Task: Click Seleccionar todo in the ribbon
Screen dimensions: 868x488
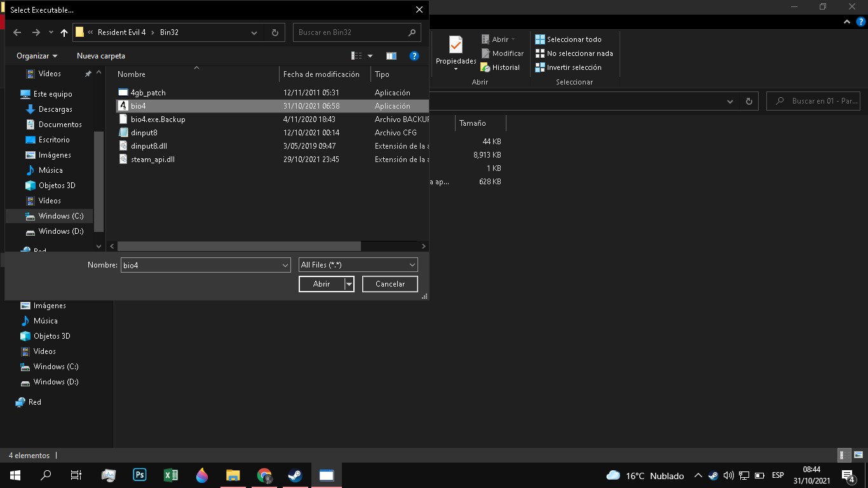Action: (x=568, y=39)
